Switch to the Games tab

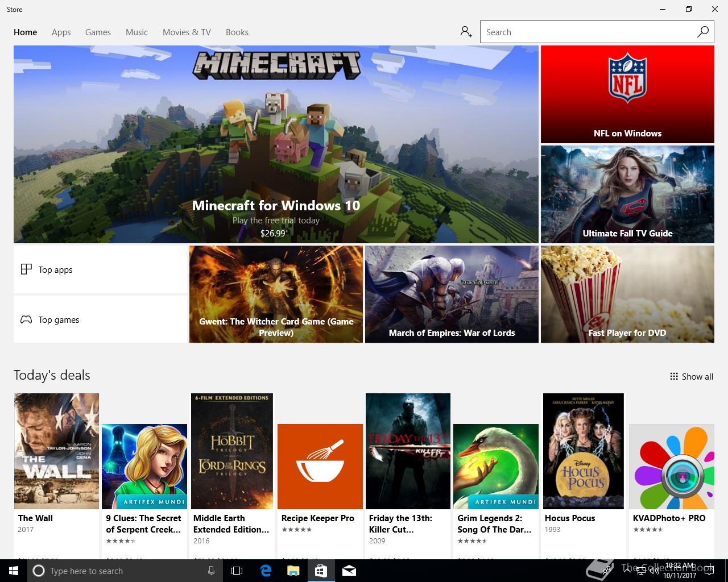pyautogui.click(x=98, y=32)
